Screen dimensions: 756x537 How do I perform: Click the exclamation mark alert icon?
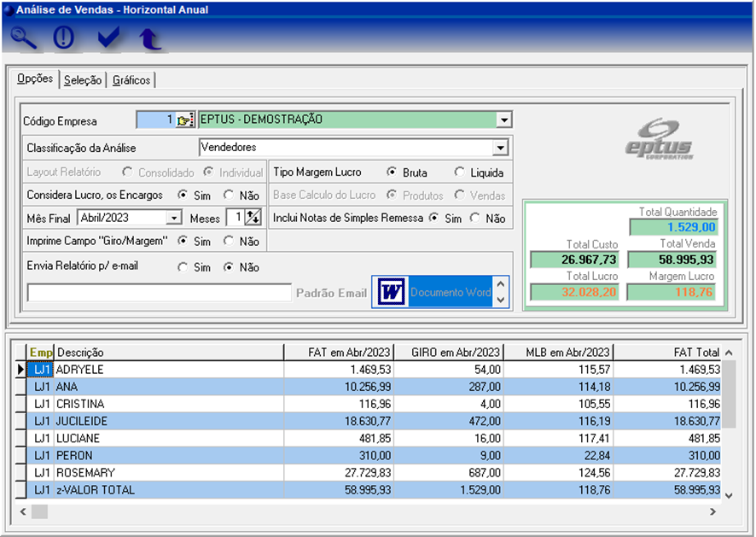(x=64, y=38)
